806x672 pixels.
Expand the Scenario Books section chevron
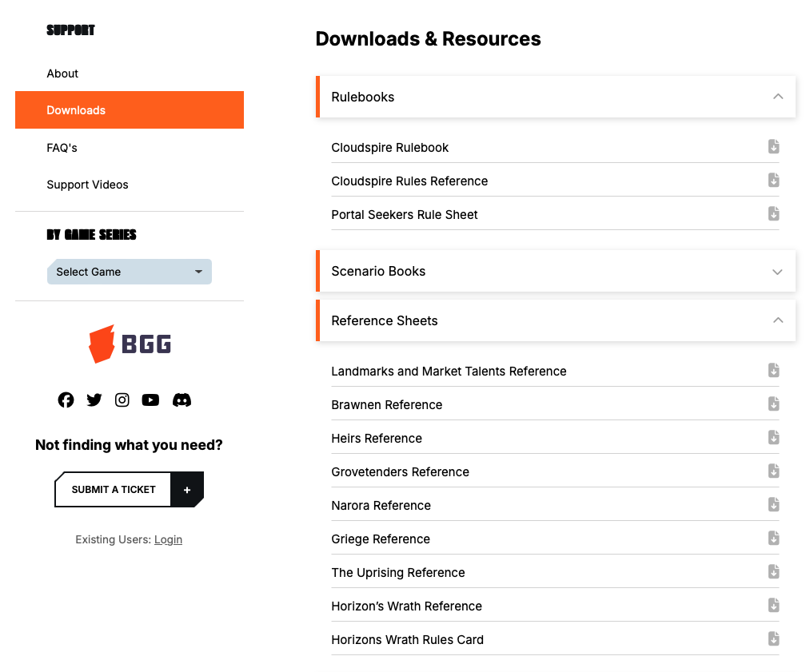(778, 272)
